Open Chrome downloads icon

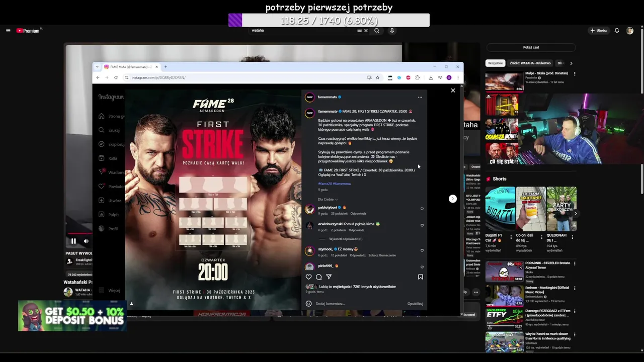coord(431,77)
